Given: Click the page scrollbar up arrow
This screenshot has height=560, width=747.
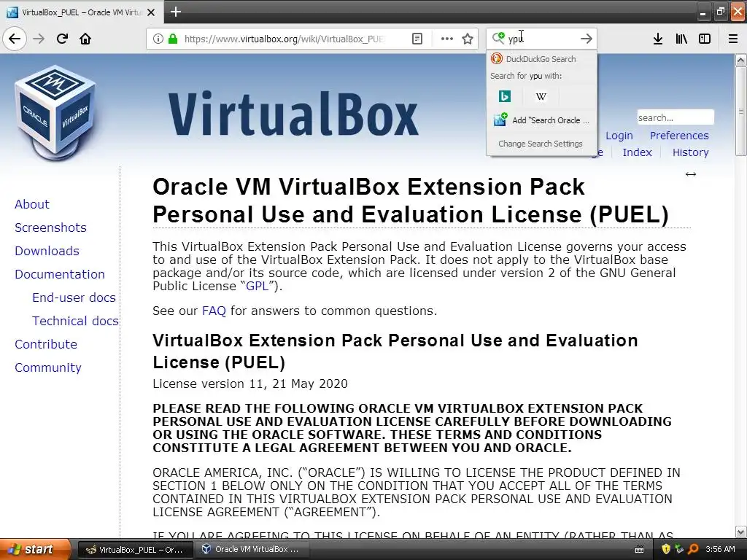Looking at the screenshot, I should tap(741, 60).
